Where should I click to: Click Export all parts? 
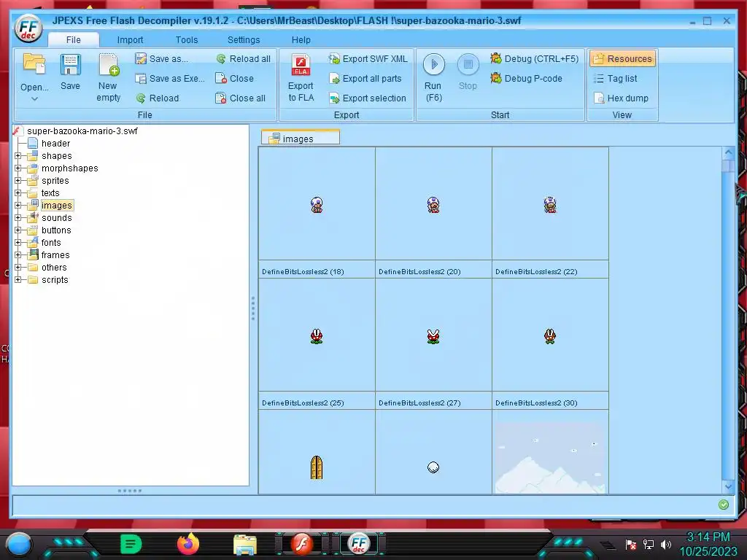[365, 79]
